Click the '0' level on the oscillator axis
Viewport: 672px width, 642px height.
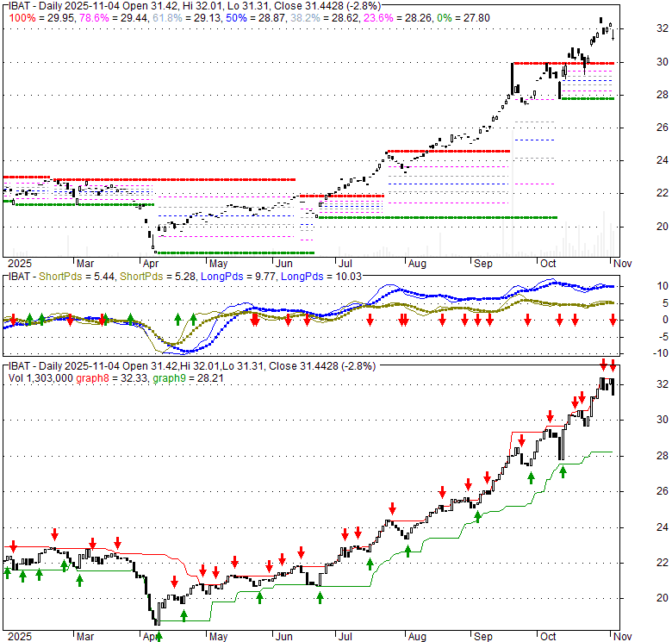pyautogui.click(x=665, y=320)
